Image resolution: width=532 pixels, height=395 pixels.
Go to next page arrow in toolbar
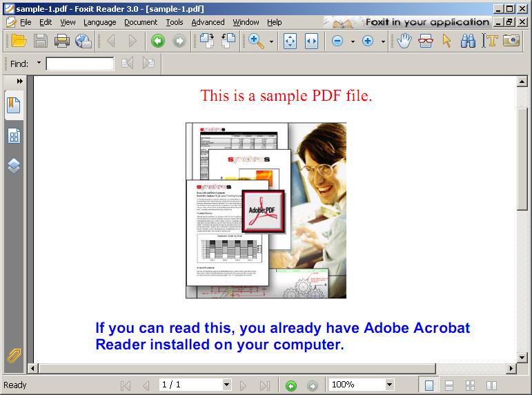pyautogui.click(x=132, y=41)
